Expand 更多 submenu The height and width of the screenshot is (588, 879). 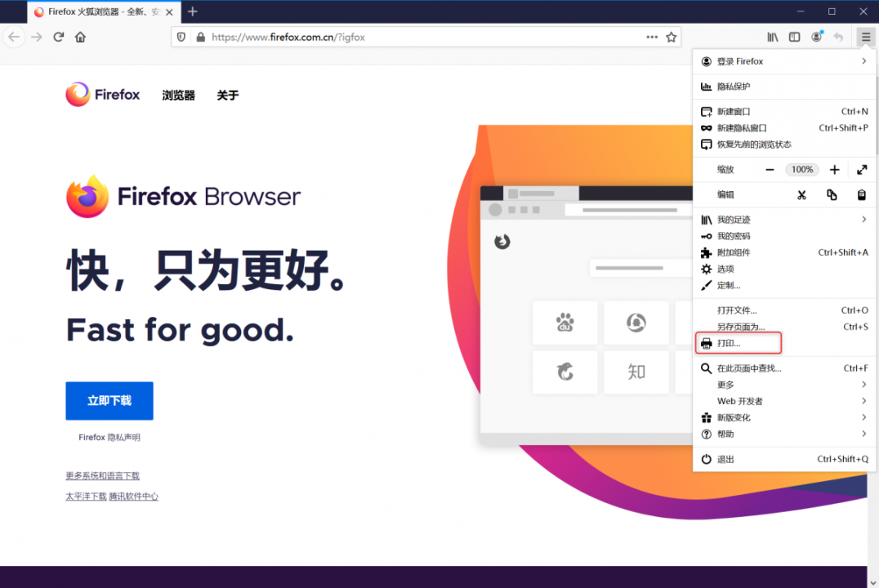[x=784, y=385]
